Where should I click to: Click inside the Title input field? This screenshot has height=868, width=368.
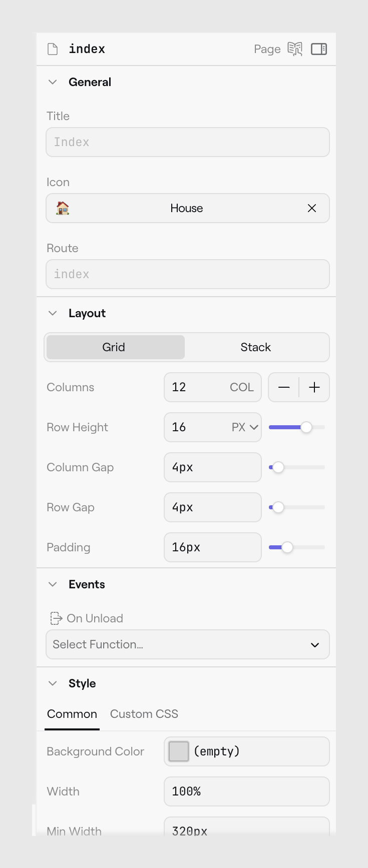point(188,142)
